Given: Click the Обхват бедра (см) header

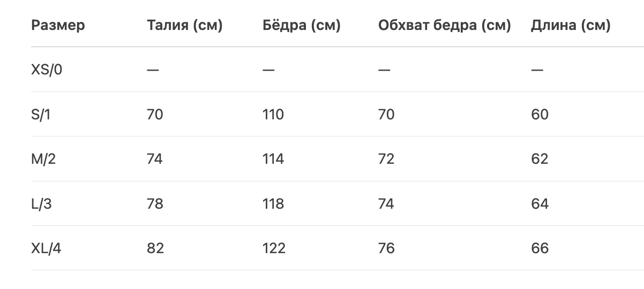Looking at the screenshot, I should 445,25.
